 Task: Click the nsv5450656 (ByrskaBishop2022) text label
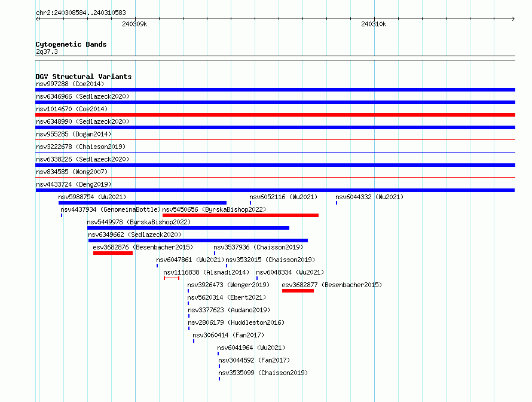(x=214, y=209)
